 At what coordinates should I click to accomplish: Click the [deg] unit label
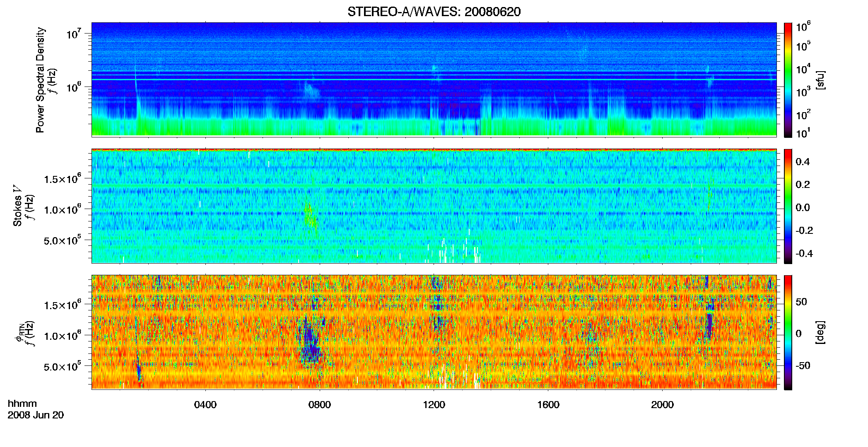pyautogui.click(x=820, y=332)
